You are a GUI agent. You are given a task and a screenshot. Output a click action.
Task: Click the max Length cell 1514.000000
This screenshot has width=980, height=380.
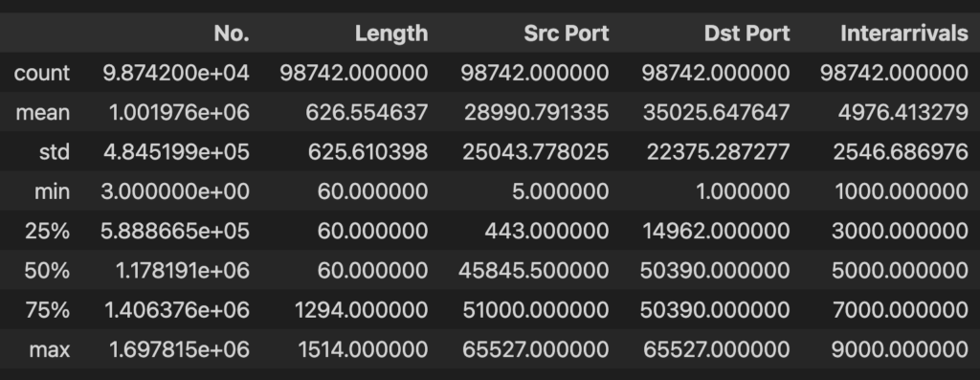click(363, 349)
